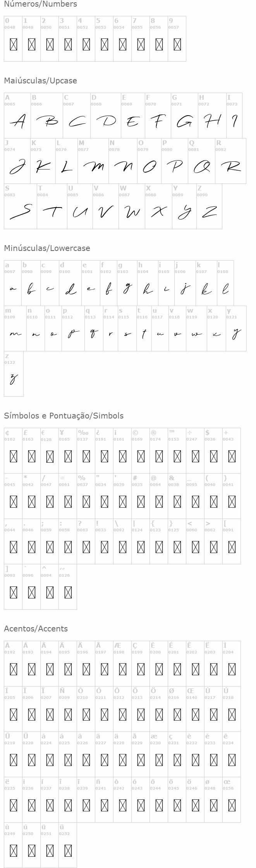
Task: Click the ü accent cell, code 0252
Action: (x=68, y=845)
